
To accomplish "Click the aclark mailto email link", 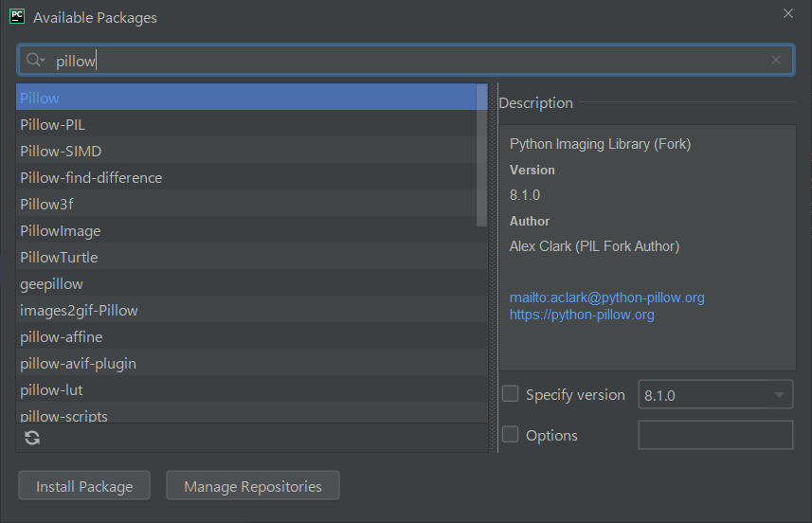I will tap(606, 298).
